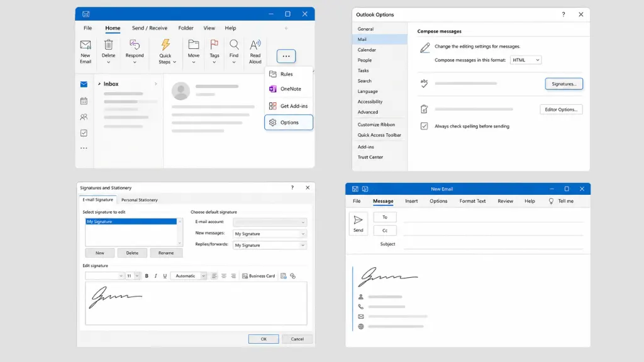Screen dimensions: 644x362
Task: Click the sidebar more apps ellipsis
Action: point(84,148)
